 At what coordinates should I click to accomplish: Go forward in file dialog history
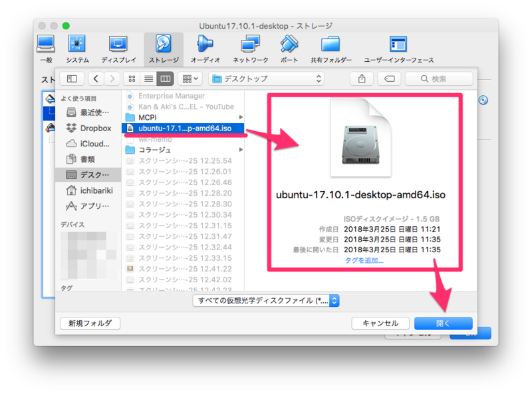coord(112,79)
